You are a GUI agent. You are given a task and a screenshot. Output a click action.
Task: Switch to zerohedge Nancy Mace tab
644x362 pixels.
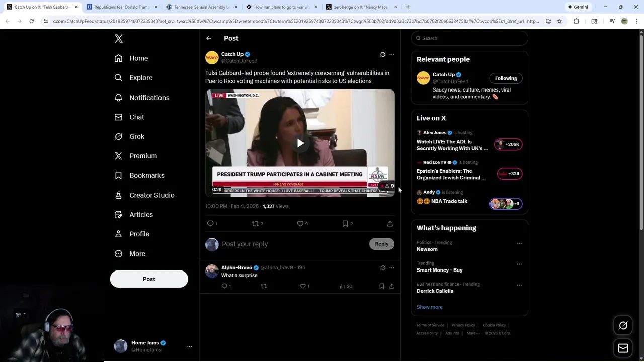(361, 7)
